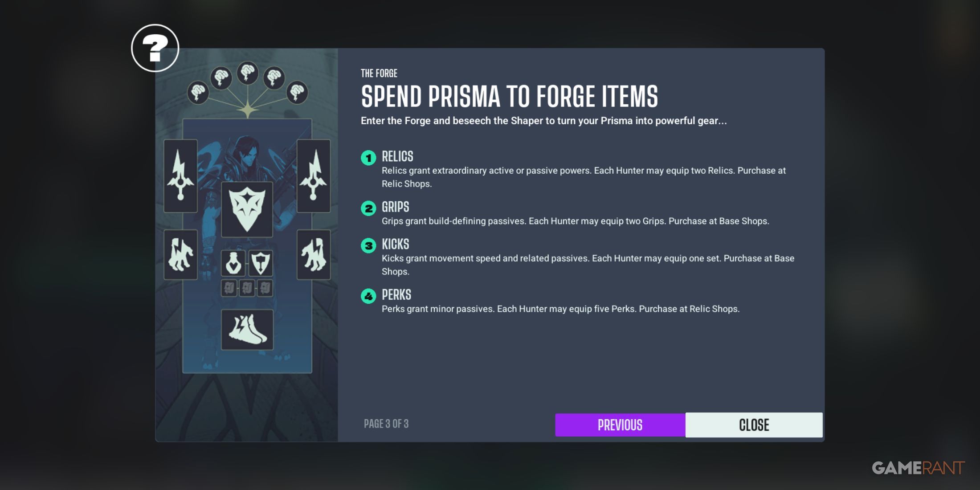980x490 pixels.
Task: Choose the right grip gauntlet slot
Action: tap(314, 255)
